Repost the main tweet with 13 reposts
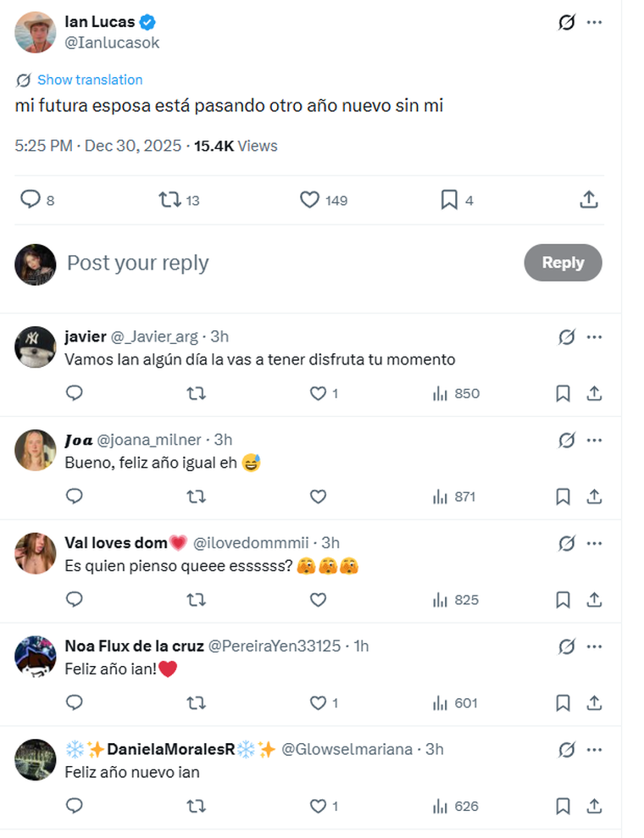Image resolution: width=644 pixels, height=838 pixels. (170, 200)
